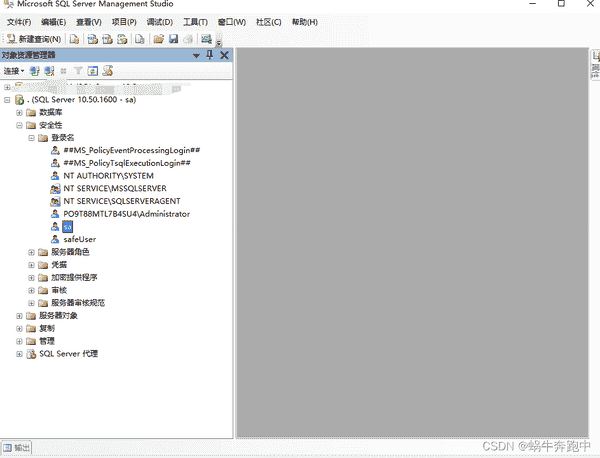This screenshot has width=600, height=458.
Task: Click the Save disk icon in toolbar
Action: (173, 39)
